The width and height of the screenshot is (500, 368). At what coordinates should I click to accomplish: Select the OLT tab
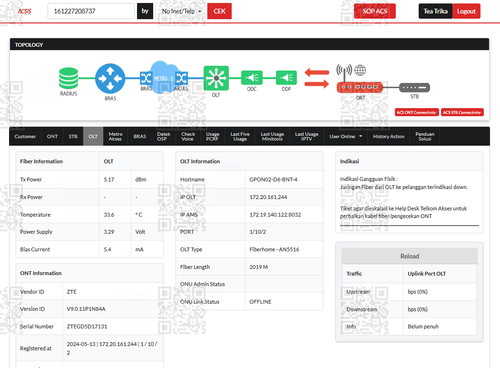tap(93, 136)
